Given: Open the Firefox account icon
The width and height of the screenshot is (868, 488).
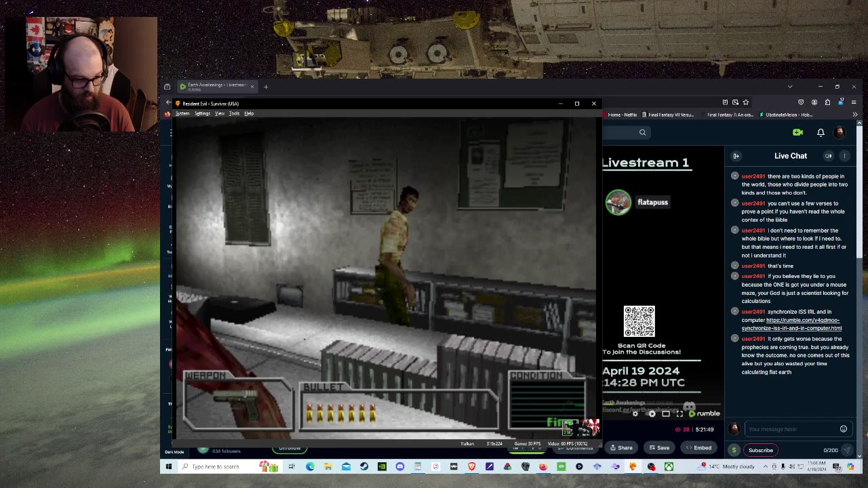Looking at the screenshot, I should click(814, 102).
